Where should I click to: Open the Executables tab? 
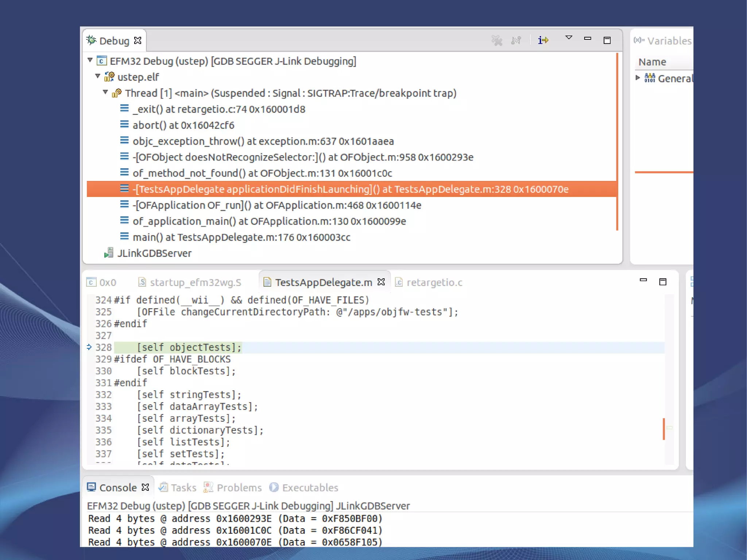pyautogui.click(x=310, y=487)
